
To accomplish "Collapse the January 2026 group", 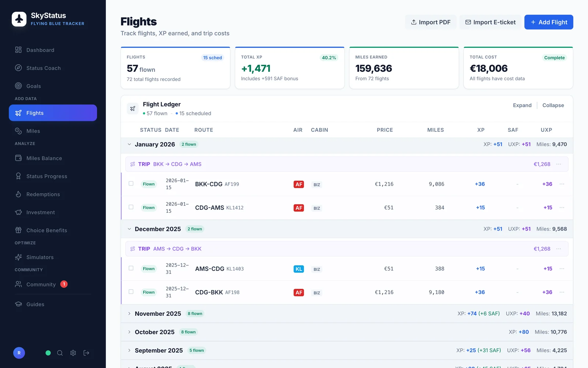I will click(129, 144).
